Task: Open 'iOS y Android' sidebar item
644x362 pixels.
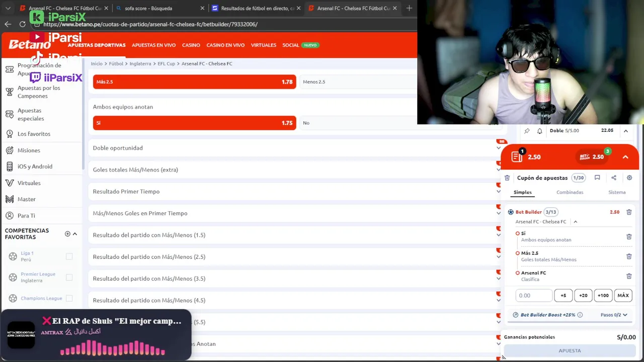Action: click(42, 166)
